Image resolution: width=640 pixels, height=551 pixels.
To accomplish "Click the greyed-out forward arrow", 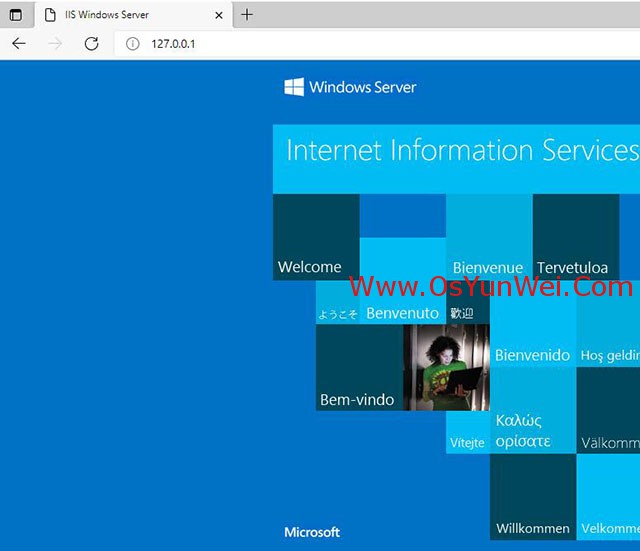I will pyautogui.click(x=55, y=43).
